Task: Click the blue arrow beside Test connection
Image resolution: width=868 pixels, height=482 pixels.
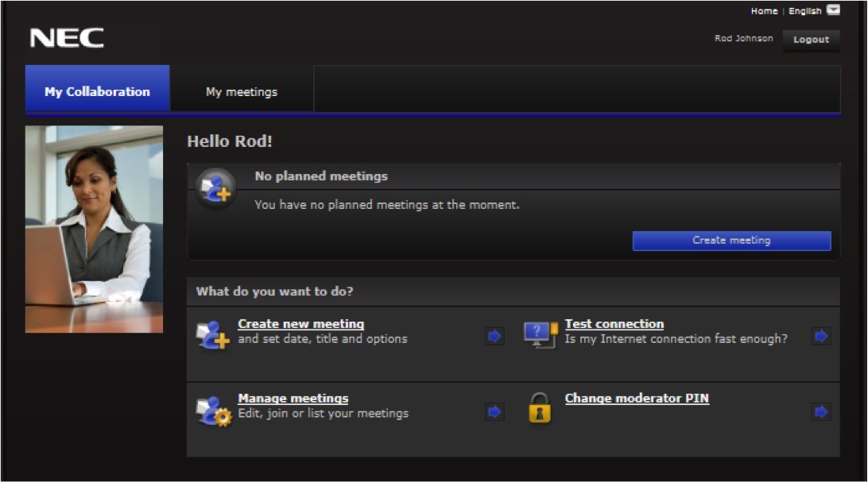Action: click(x=821, y=337)
